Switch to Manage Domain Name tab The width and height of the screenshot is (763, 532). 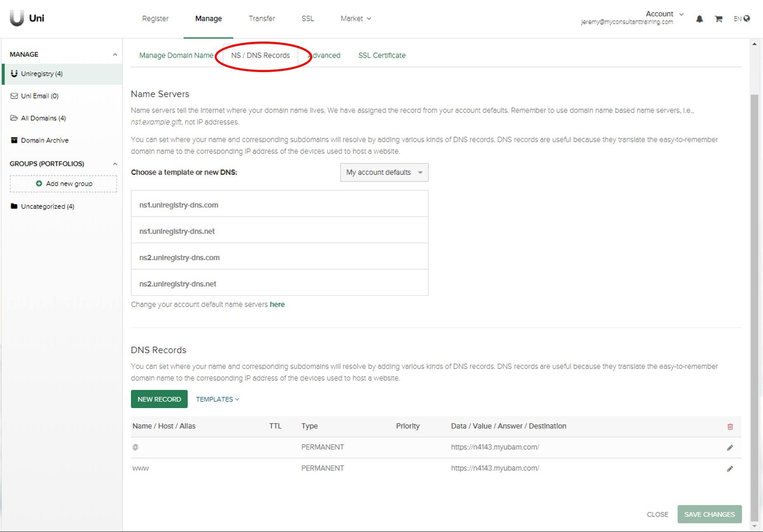[176, 56]
